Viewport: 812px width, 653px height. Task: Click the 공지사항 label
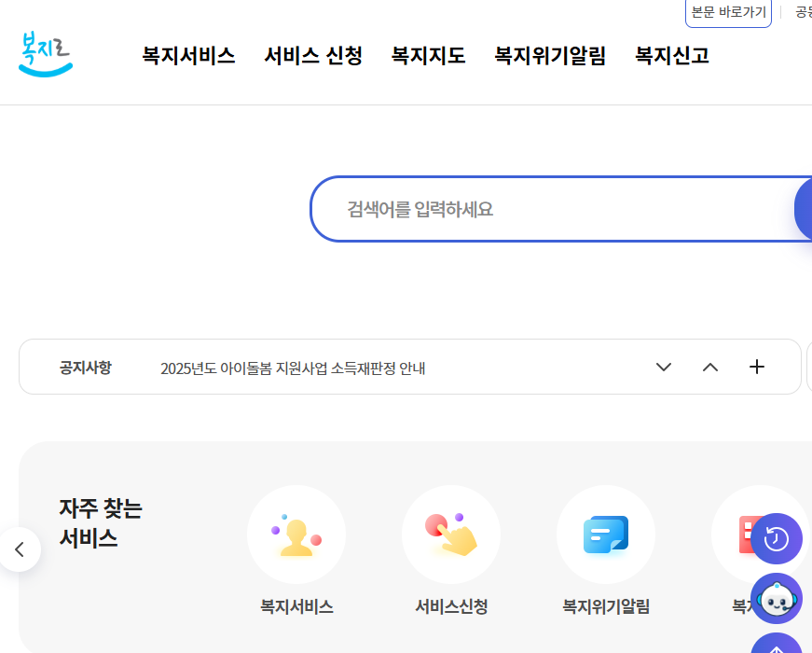point(86,368)
